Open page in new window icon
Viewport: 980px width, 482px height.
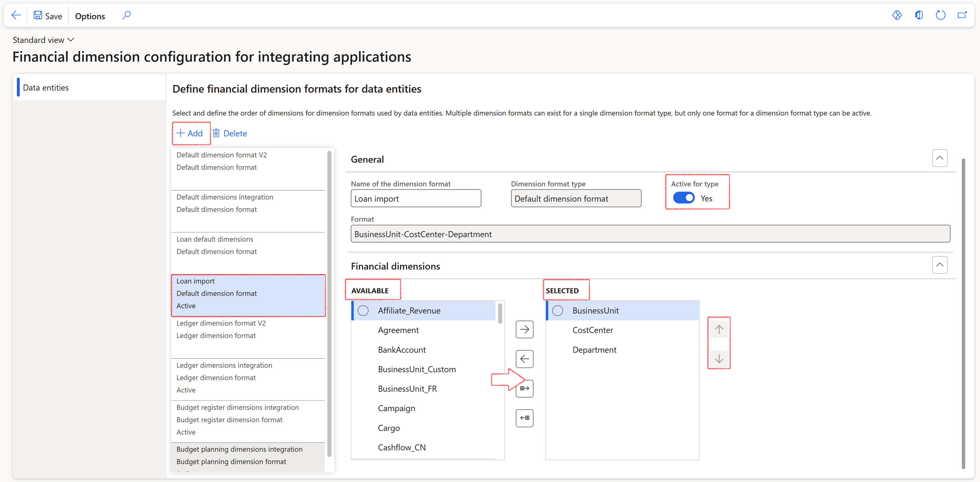coord(962,15)
